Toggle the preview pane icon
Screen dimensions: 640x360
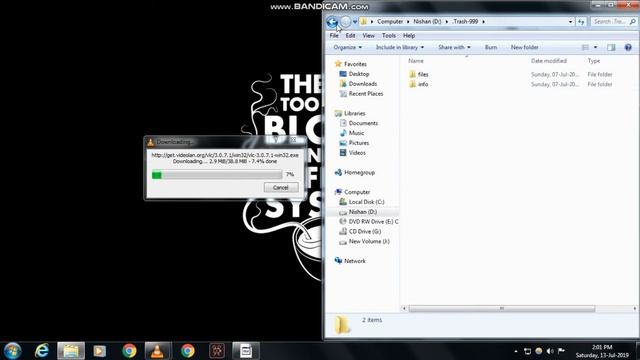pos(611,48)
